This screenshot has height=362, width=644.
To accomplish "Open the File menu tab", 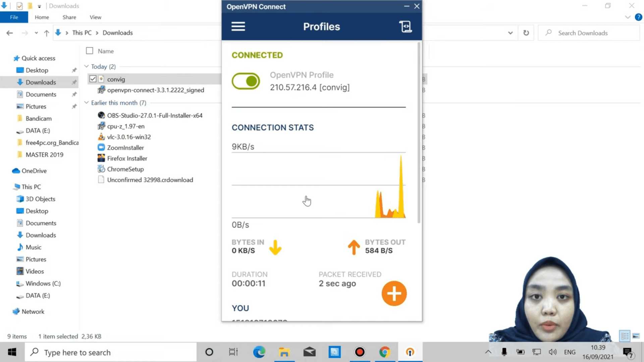I will pyautogui.click(x=14, y=17).
